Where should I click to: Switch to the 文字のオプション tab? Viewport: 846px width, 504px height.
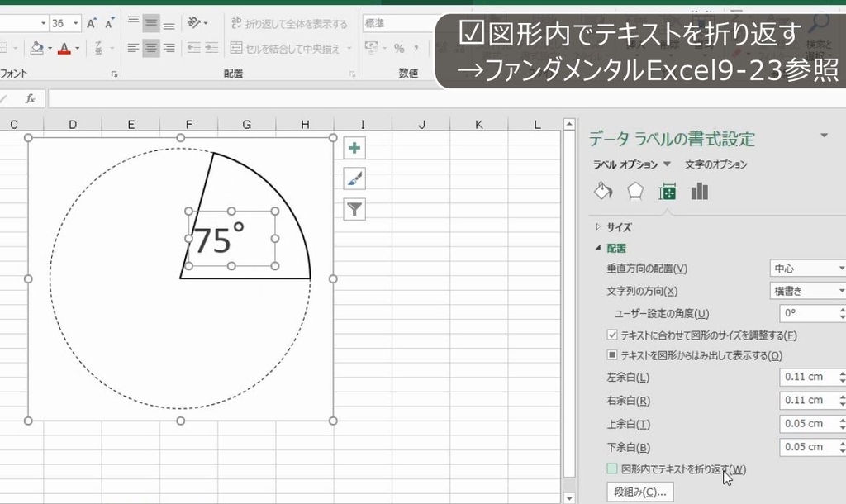[x=715, y=164]
